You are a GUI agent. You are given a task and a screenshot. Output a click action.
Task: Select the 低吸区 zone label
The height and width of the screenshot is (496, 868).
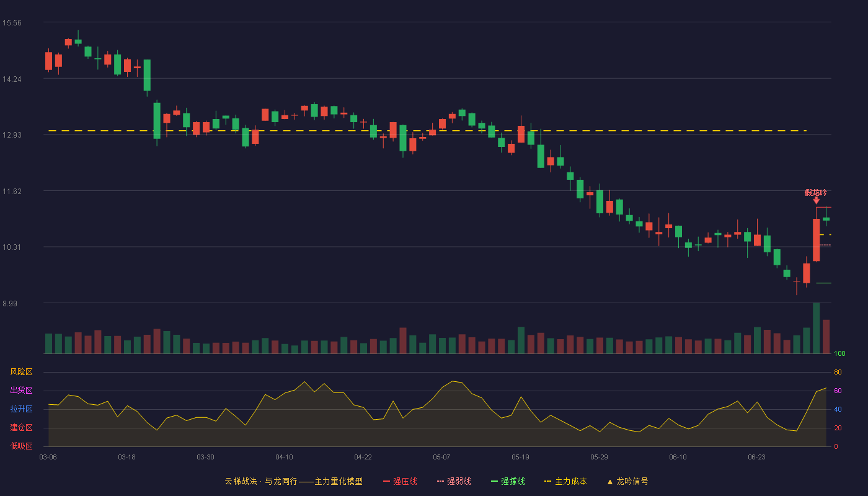[22, 446]
